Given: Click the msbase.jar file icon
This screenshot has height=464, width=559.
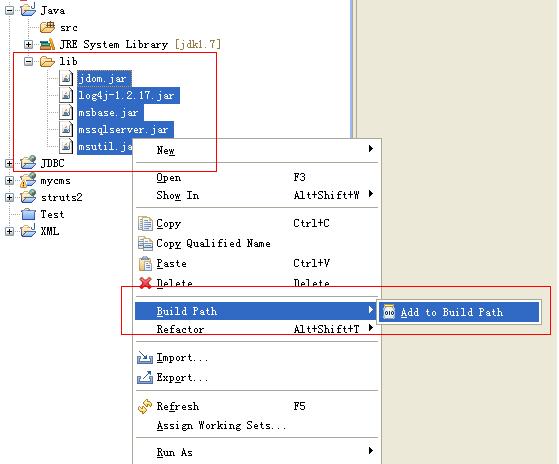Looking at the screenshot, I should (66, 112).
